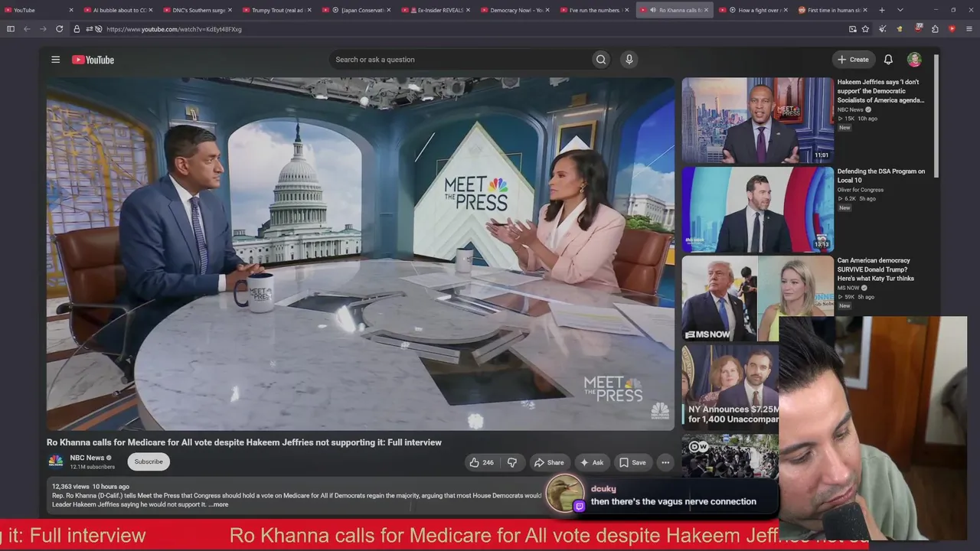
Task: Click the page vertical scrollbar
Action: [936, 115]
